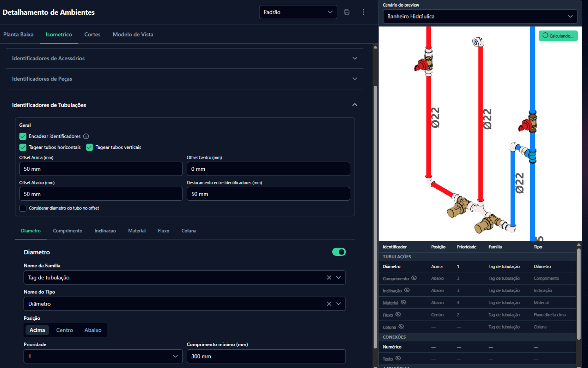Image resolution: width=588 pixels, height=368 pixels.
Task: Switch to Planta Baixa tab
Action: (x=18, y=34)
